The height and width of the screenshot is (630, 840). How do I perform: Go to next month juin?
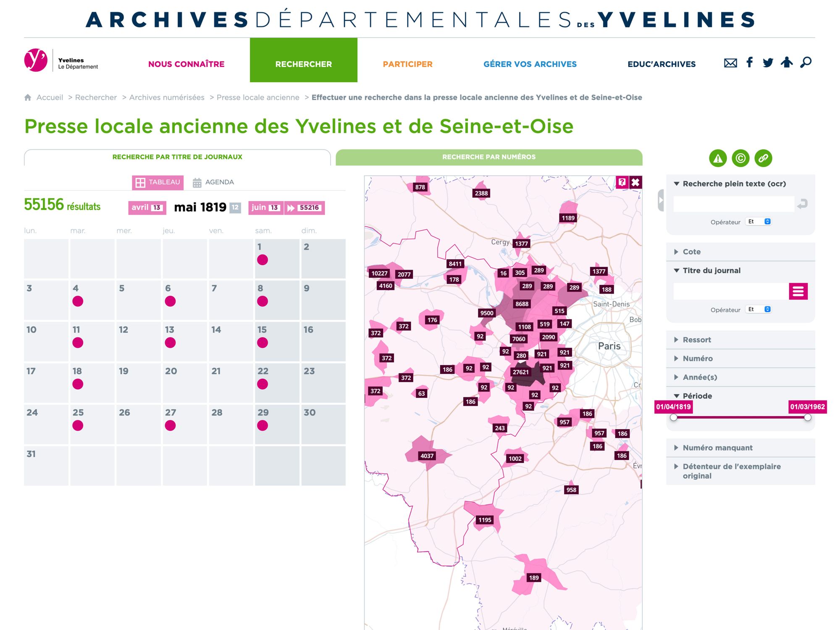coord(265,207)
